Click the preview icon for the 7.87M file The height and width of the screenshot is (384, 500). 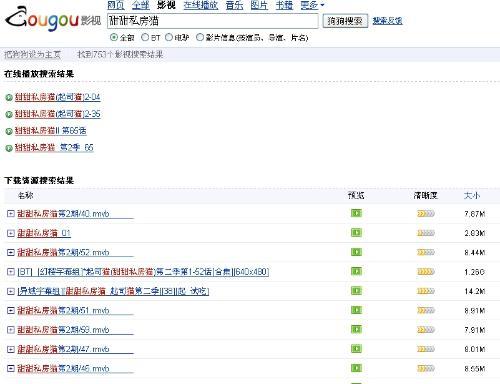356,213
